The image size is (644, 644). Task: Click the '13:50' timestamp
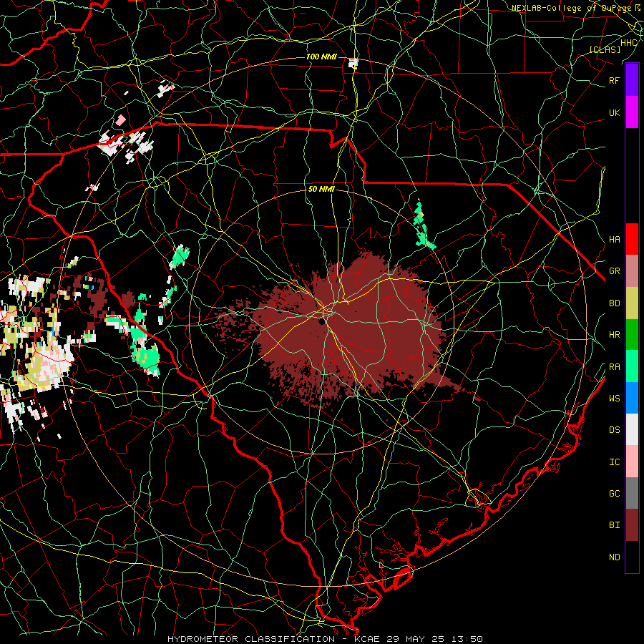469,639
